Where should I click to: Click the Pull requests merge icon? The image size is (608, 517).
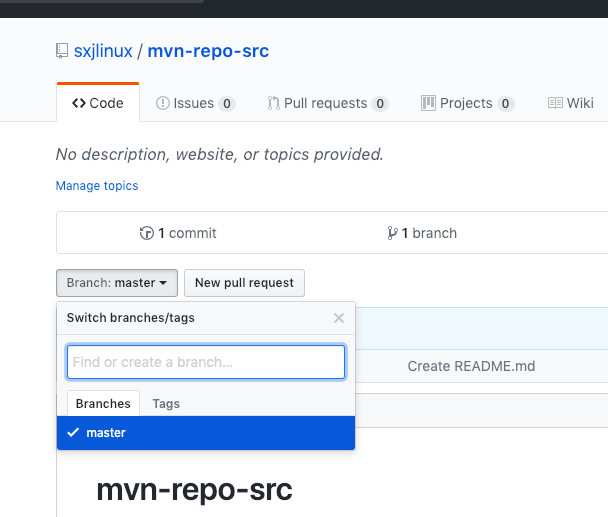click(x=273, y=103)
